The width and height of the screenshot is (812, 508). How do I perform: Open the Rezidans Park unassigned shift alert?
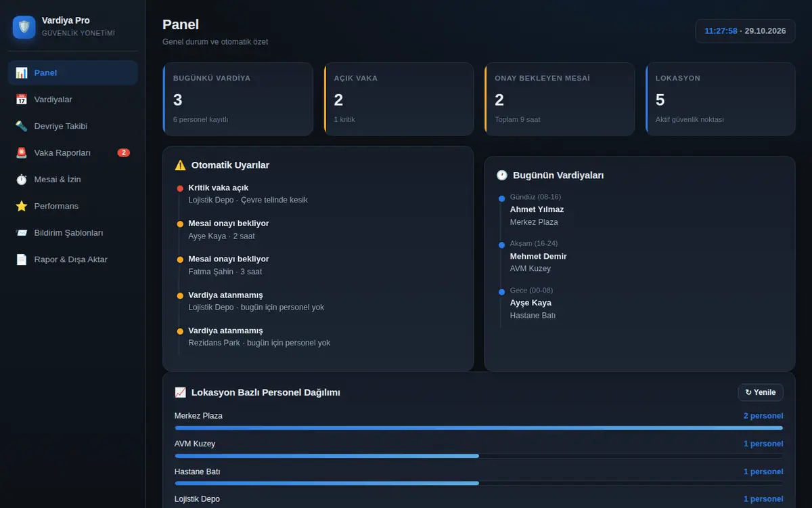click(x=318, y=337)
